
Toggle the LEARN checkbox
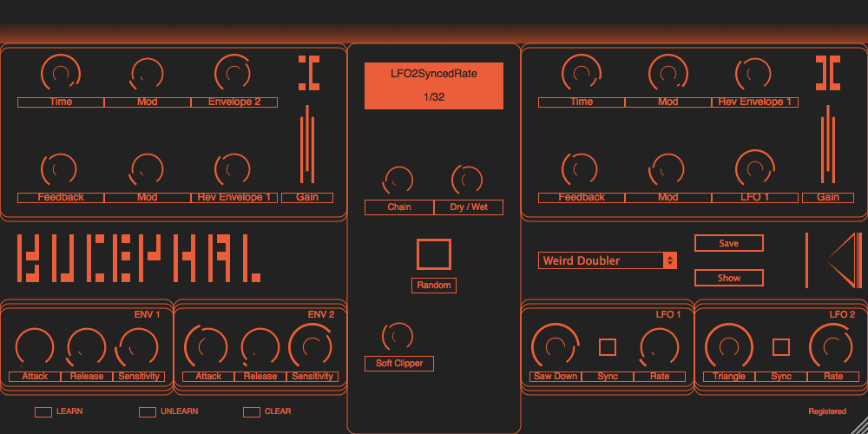[x=43, y=411]
